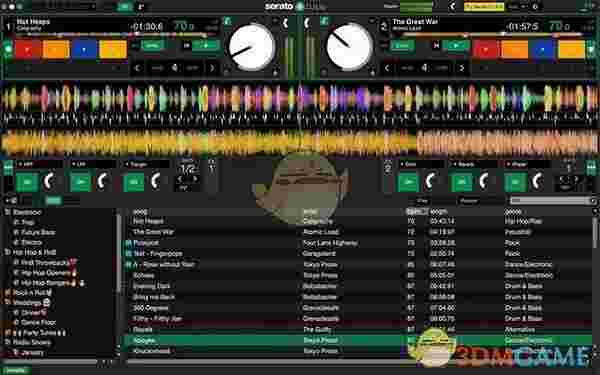The width and height of the screenshot is (600, 375).
Task: Sort library by genre column
Action: click(514, 211)
